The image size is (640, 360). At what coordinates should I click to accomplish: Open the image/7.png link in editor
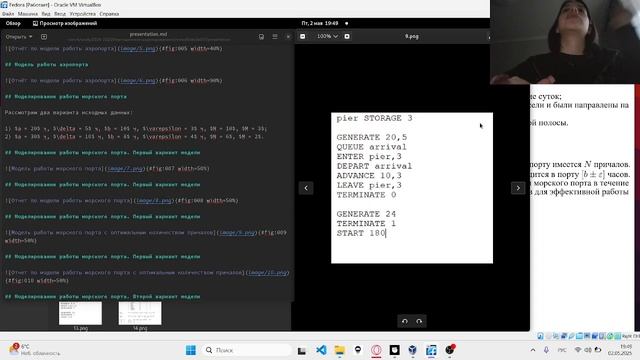pyautogui.click(x=125, y=169)
